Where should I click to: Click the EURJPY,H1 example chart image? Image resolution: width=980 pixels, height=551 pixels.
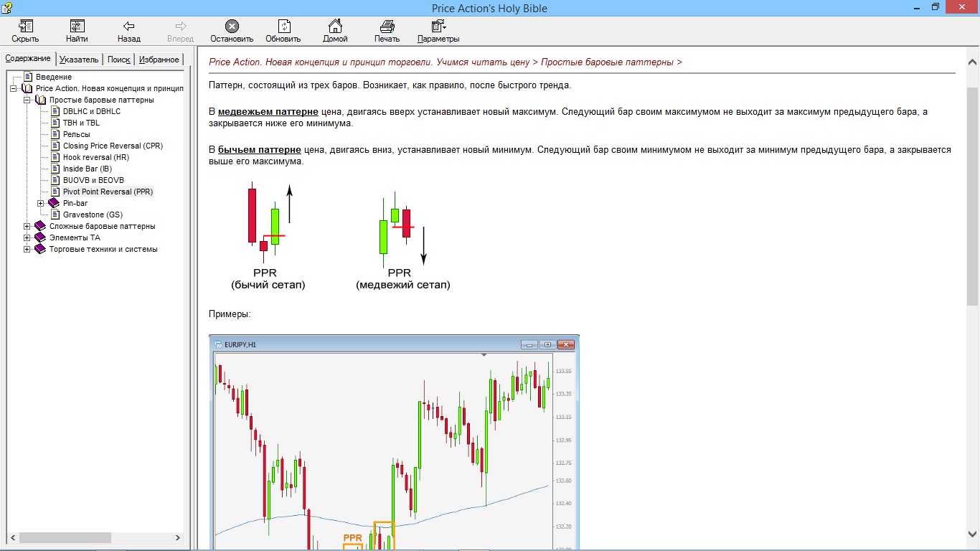coord(394,442)
